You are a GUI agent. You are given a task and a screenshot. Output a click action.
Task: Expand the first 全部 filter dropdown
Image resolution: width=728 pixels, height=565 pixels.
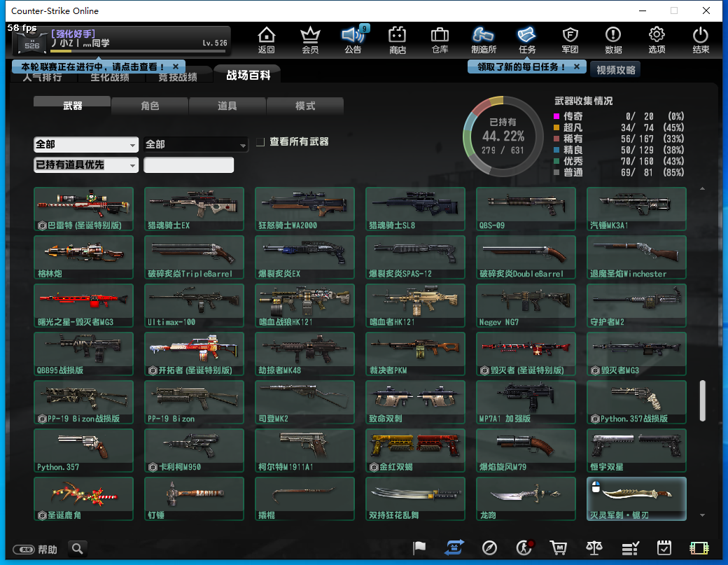coord(86,144)
